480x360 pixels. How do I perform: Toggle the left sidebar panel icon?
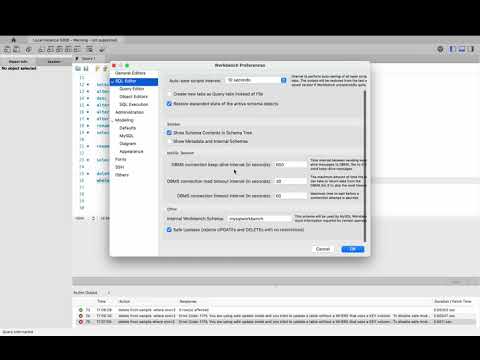(452, 49)
